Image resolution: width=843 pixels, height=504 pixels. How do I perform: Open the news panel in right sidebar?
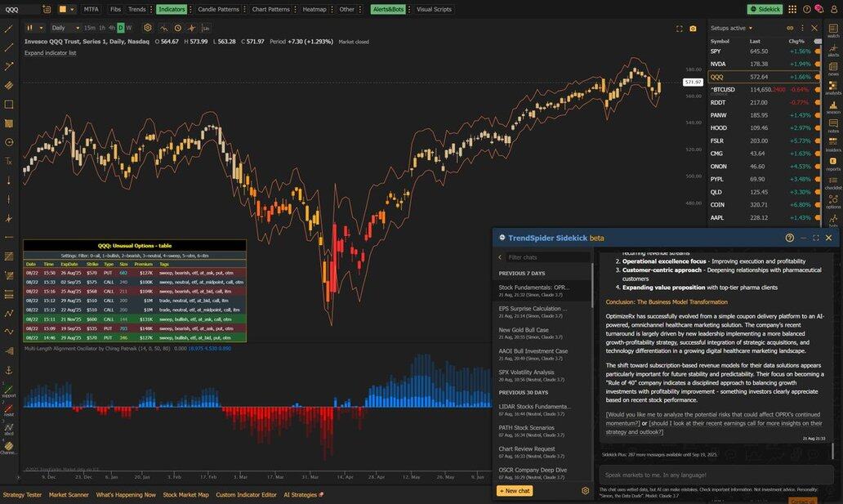coord(833,67)
